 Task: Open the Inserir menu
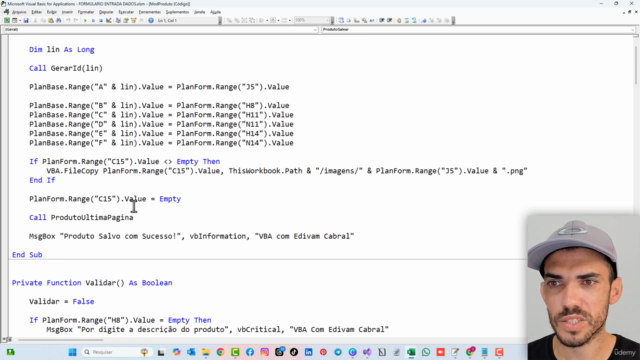(x=67, y=12)
